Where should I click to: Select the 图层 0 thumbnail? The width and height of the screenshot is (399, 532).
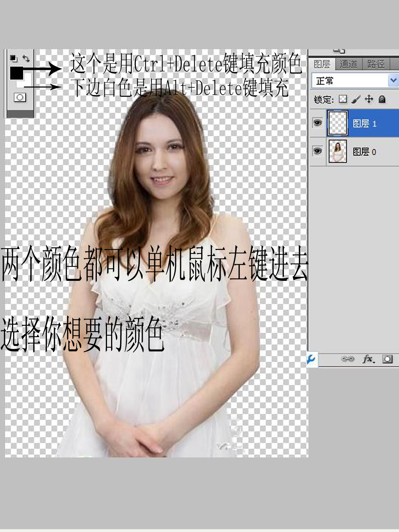click(x=337, y=151)
